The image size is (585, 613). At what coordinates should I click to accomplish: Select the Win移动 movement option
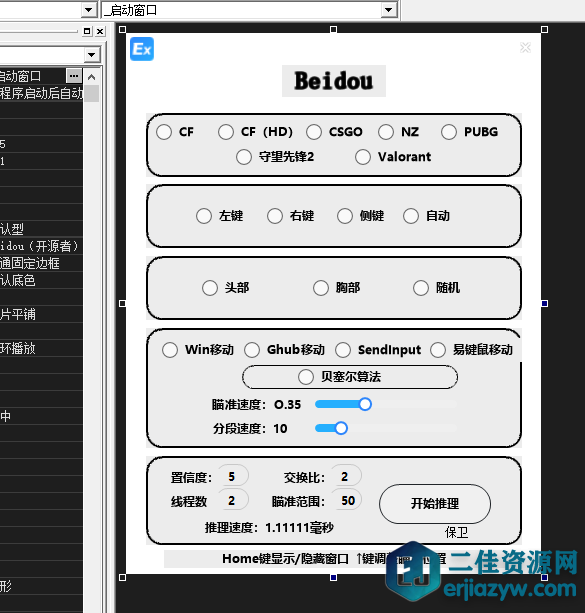[x=170, y=350]
